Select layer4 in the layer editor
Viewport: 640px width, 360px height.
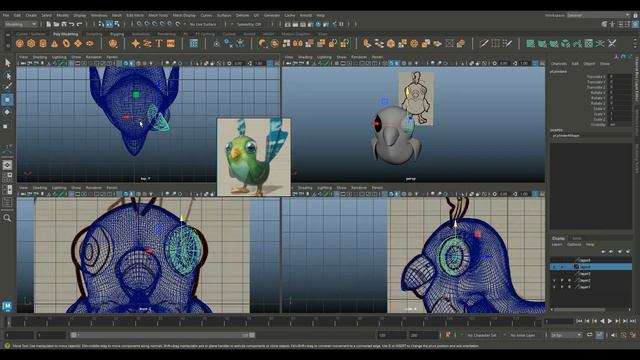[x=591, y=267]
